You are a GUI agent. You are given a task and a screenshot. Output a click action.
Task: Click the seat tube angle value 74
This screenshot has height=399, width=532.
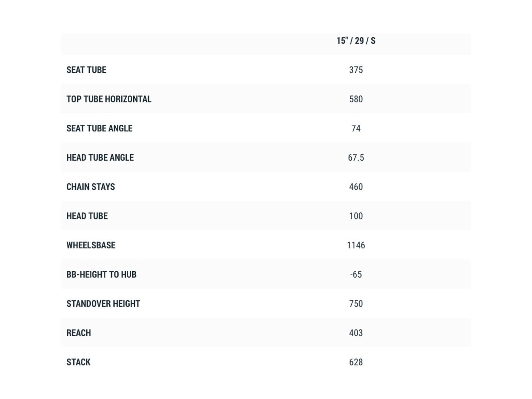pyautogui.click(x=356, y=128)
